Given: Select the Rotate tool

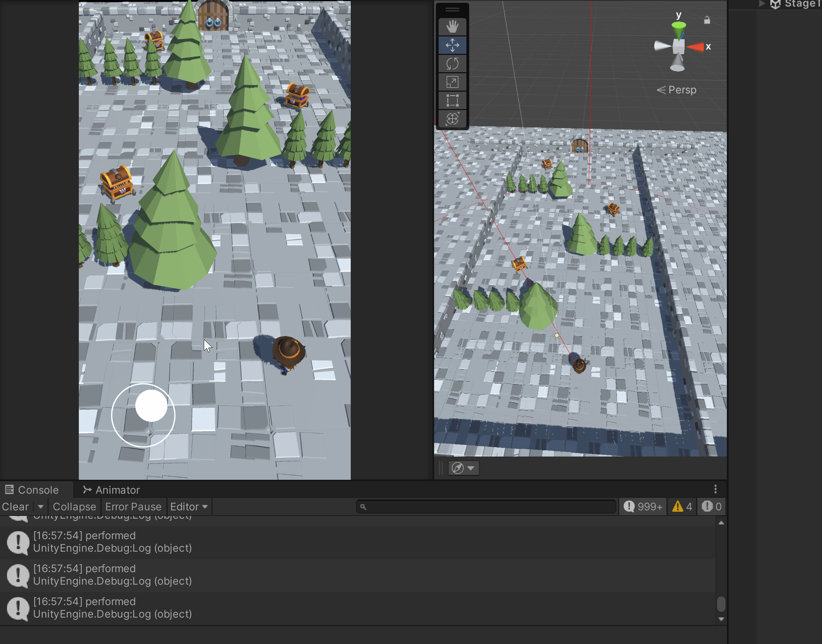Looking at the screenshot, I should [x=452, y=64].
